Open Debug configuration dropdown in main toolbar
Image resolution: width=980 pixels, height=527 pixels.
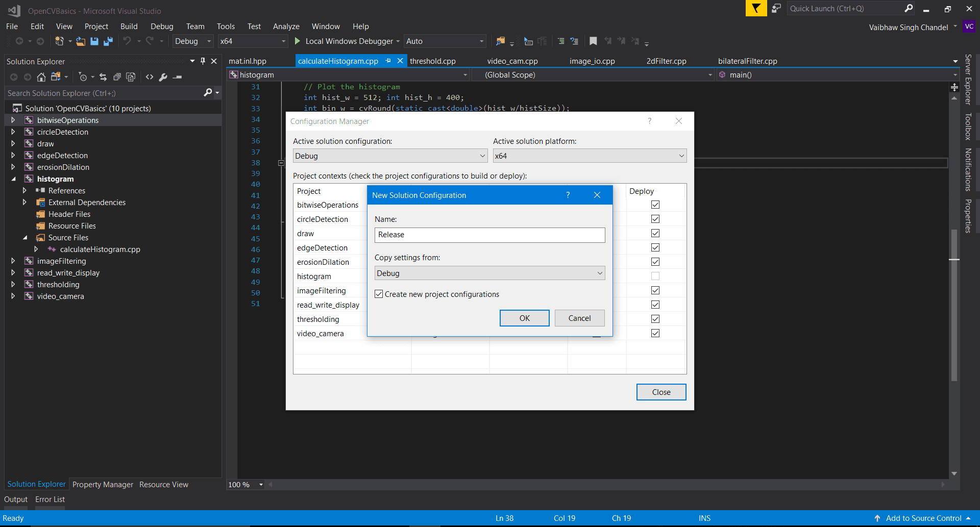coord(192,41)
